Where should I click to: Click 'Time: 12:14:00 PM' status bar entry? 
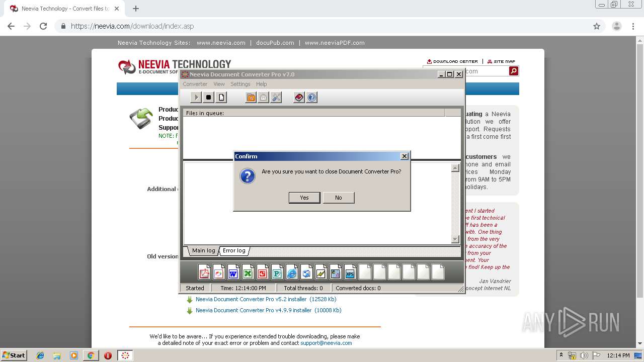244,288
